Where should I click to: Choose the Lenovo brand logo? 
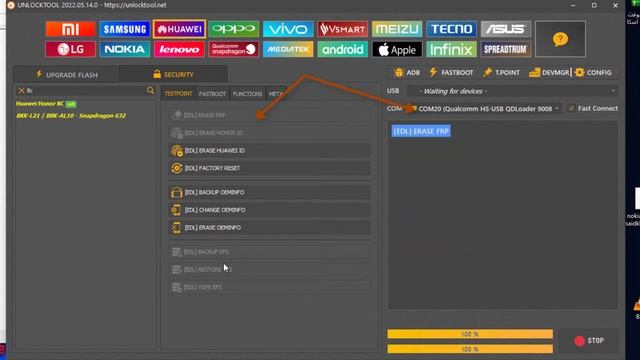(x=179, y=49)
